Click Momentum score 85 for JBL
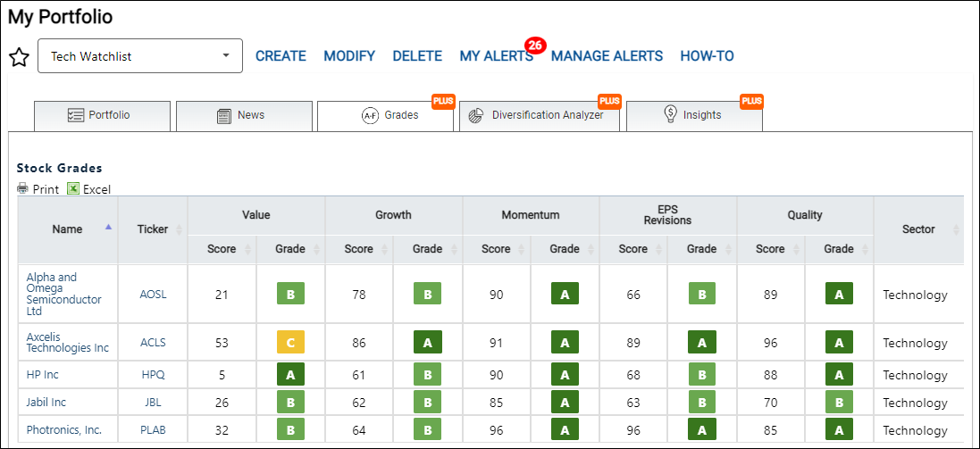The image size is (980, 449). 496,403
